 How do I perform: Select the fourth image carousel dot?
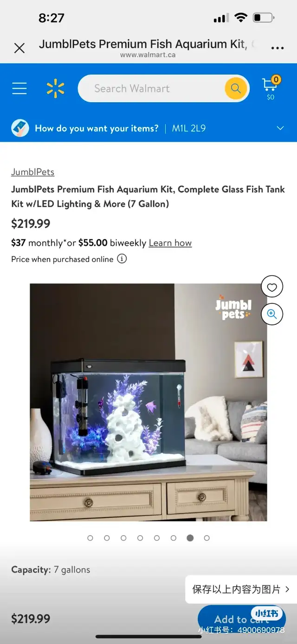pos(140,538)
